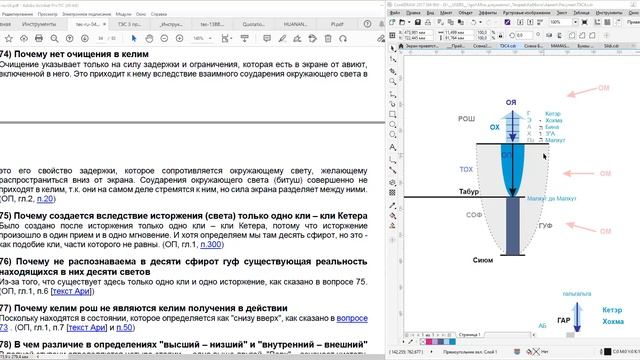Open Acrobat help question mark icon
The width and height of the screenshot is (640, 360).
367,24
